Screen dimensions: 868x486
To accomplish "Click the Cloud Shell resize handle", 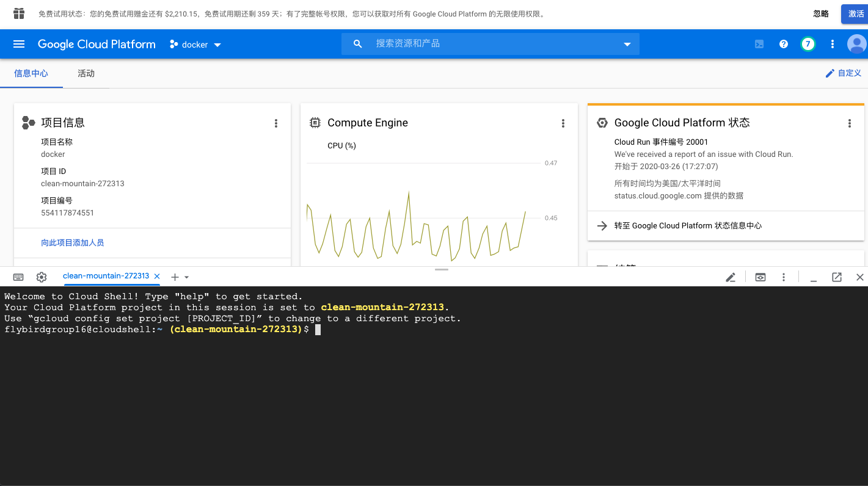I will (x=442, y=269).
